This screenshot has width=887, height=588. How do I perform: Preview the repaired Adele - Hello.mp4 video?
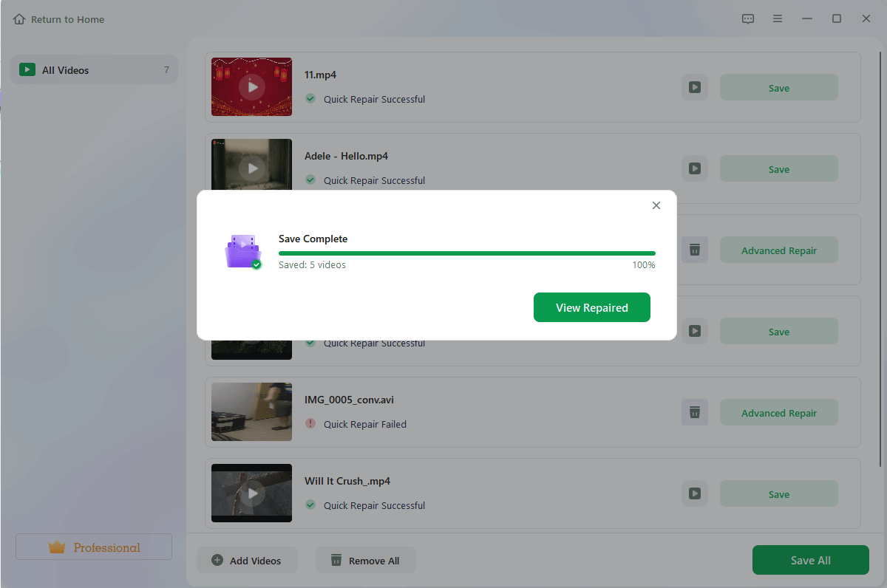pos(694,168)
